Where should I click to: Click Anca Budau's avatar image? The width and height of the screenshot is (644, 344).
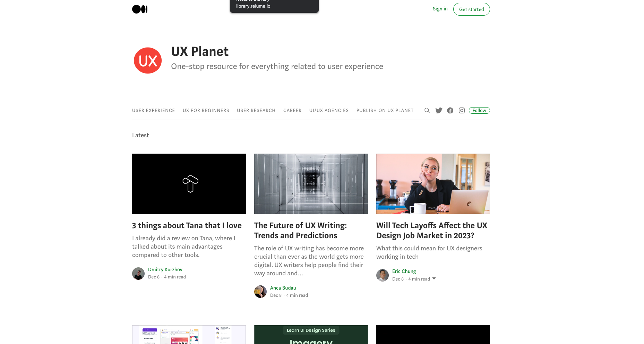tap(260, 292)
